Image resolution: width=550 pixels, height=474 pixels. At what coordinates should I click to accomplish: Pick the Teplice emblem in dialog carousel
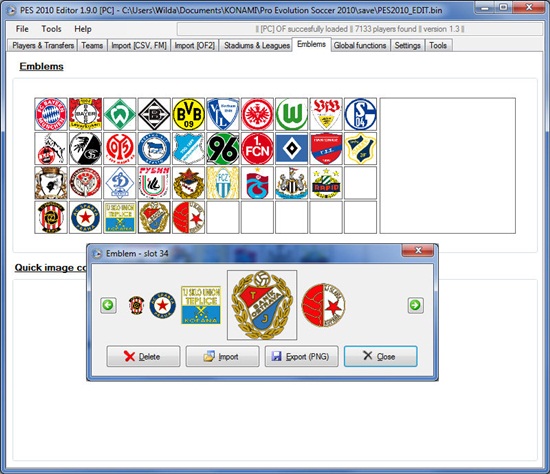(201, 305)
